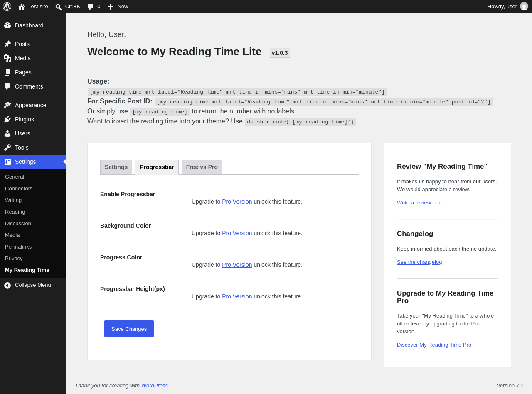This screenshot has width=532, height=394.
Task: Click the Enable Progressbar label
Action: [128, 194]
